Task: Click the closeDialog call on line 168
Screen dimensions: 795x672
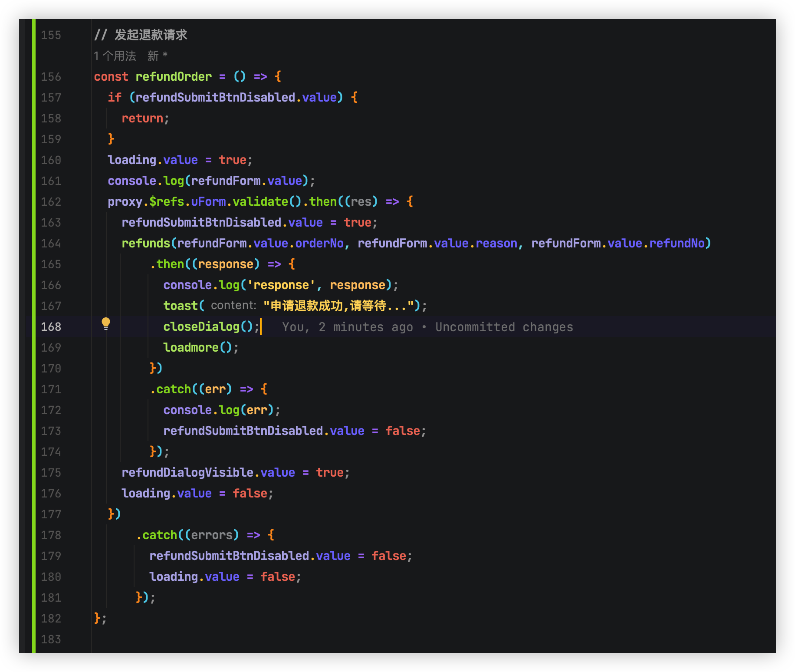Action: pyautogui.click(x=201, y=327)
